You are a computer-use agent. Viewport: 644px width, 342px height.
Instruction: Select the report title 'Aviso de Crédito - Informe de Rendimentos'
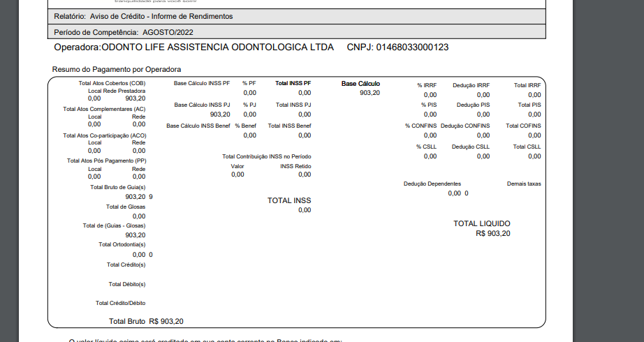[x=161, y=17]
